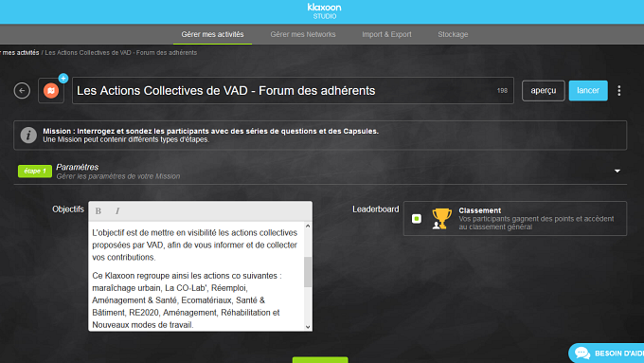The image size is (644, 363).
Task: Go to the Stockage tab
Action: (453, 34)
